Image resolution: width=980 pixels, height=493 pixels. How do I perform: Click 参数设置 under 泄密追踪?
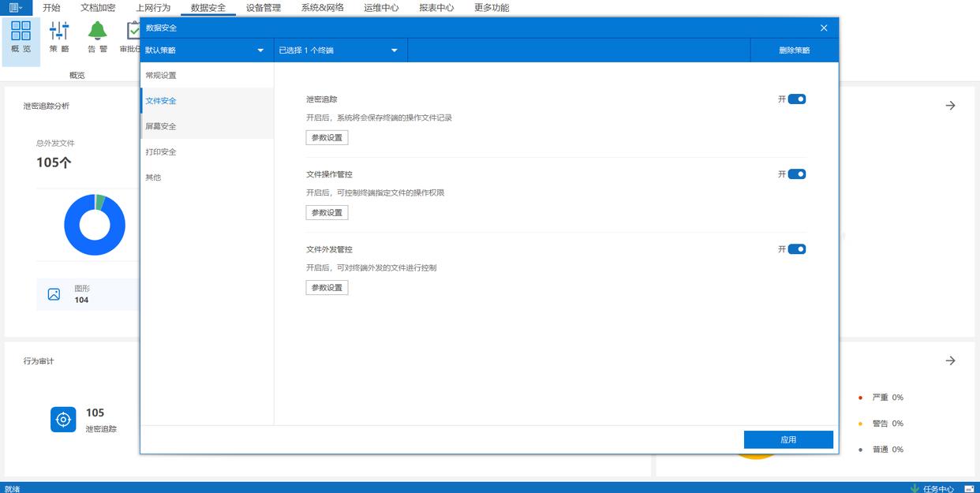[327, 137]
